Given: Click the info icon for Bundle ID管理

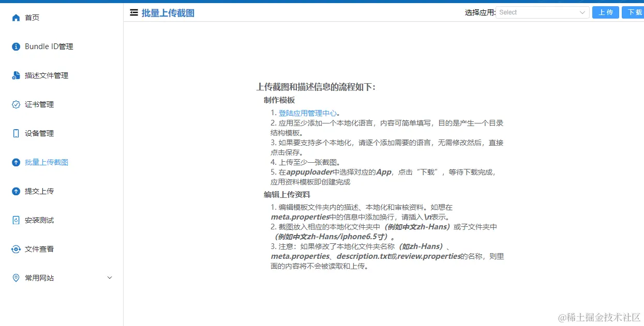Looking at the screenshot, I should 16,46.
